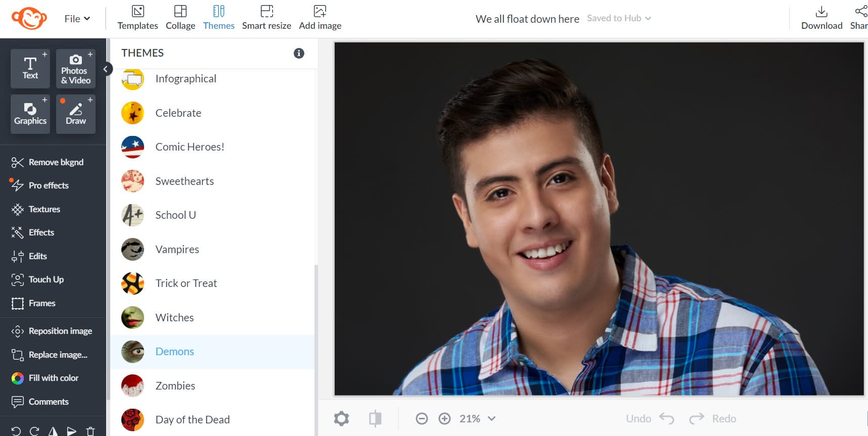Click the PicMonkey monkey logo
Viewport: 868px width, 436px height.
pos(29,19)
